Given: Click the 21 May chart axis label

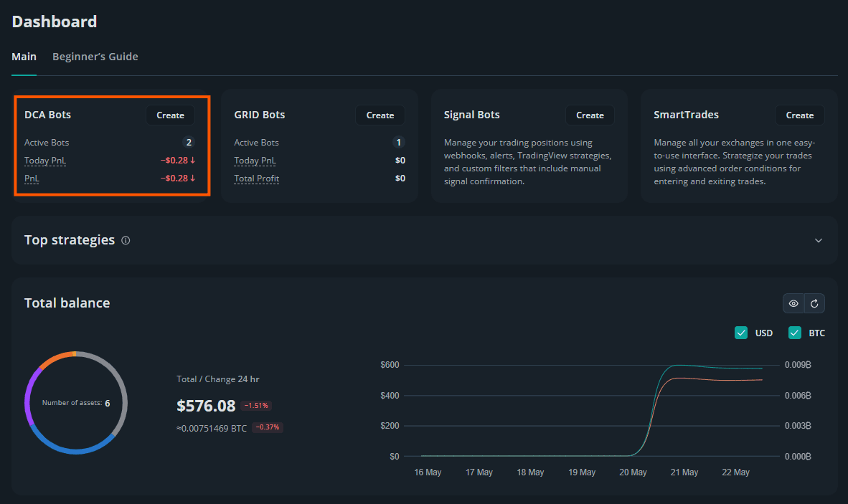Looking at the screenshot, I should (684, 472).
